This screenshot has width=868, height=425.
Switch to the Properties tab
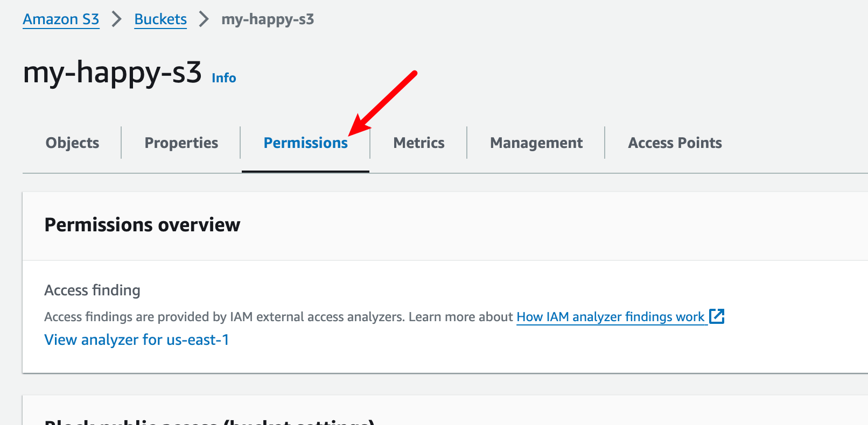coord(181,143)
